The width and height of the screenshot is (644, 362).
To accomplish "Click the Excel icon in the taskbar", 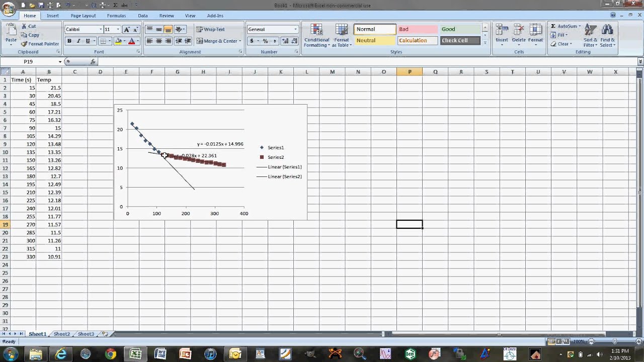I will coord(135,354).
